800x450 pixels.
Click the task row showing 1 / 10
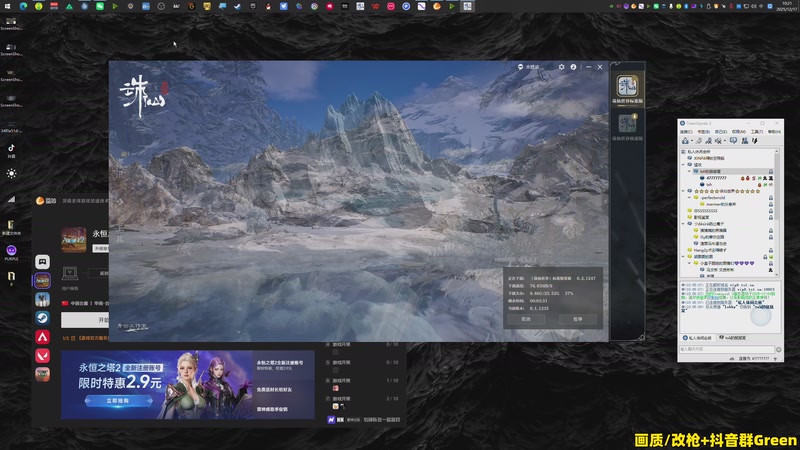tap(363, 384)
